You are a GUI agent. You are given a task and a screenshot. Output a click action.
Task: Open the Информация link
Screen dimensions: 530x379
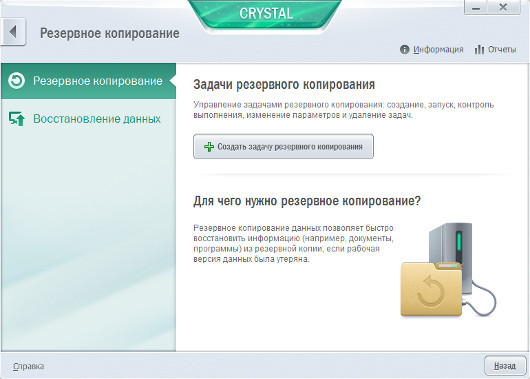pyautogui.click(x=438, y=49)
